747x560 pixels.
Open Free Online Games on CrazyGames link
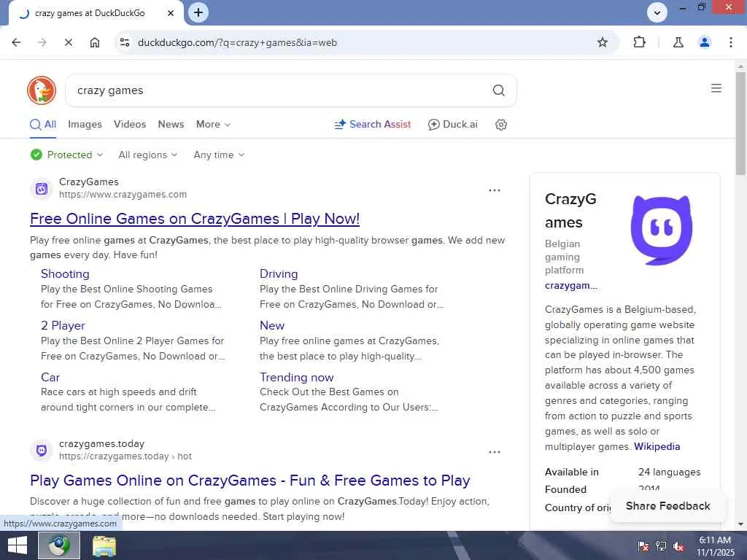[x=194, y=219]
